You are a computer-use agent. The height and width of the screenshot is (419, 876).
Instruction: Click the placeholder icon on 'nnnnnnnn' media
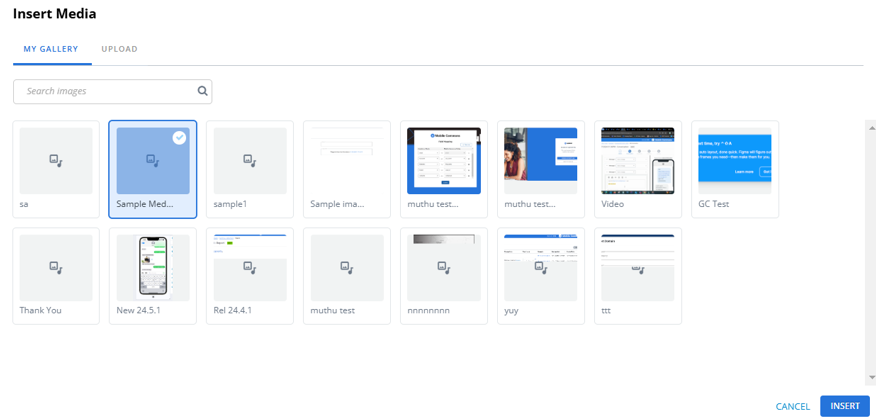tap(444, 268)
